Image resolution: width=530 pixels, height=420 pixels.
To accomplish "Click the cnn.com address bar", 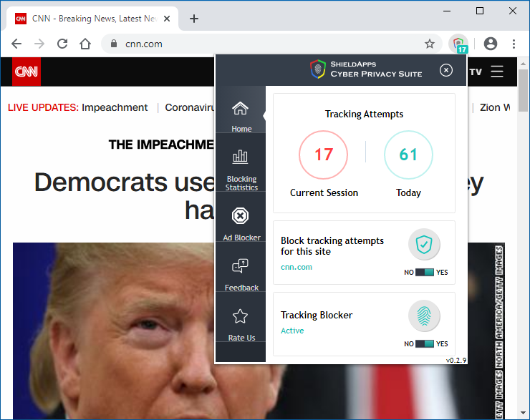I will coord(271,44).
